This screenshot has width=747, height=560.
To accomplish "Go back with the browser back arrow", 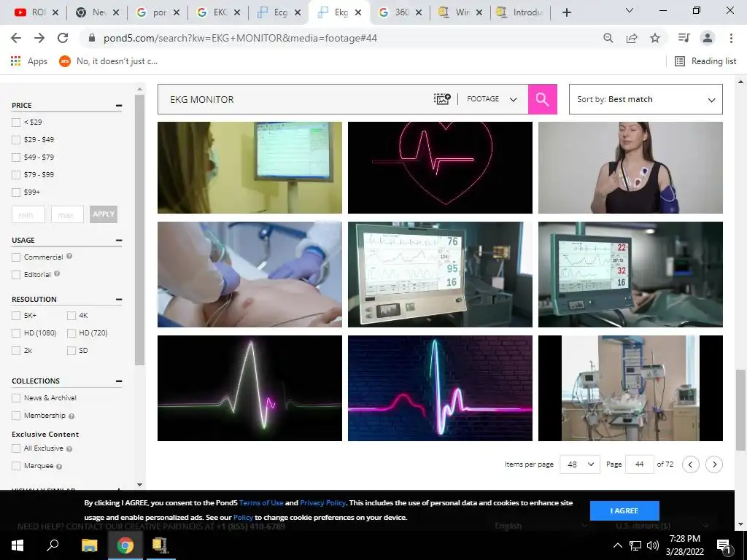I will click(16, 38).
